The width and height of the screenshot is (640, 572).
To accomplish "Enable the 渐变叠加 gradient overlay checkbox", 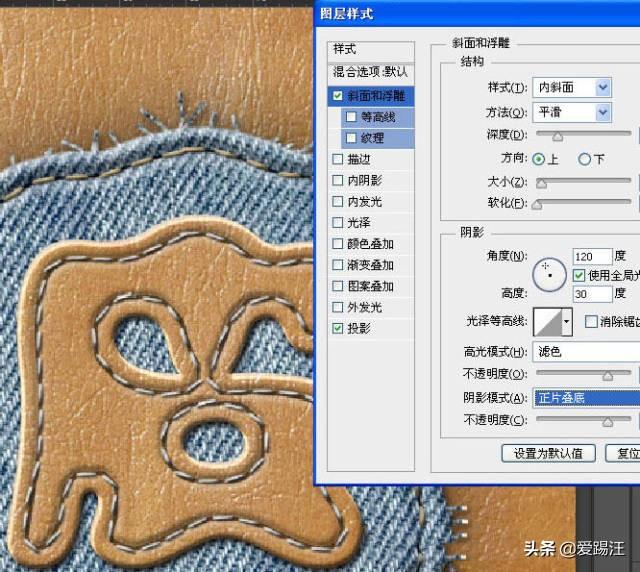I will pyautogui.click(x=338, y=265).
